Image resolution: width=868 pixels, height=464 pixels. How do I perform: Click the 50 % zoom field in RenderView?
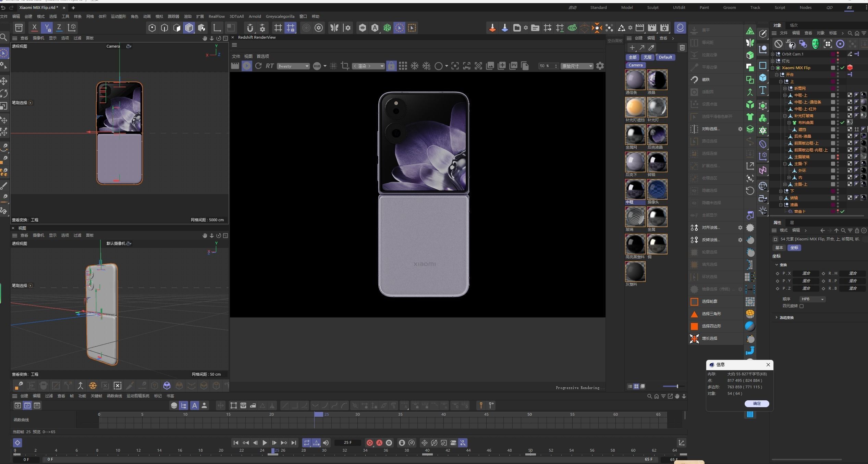(548, 66)
